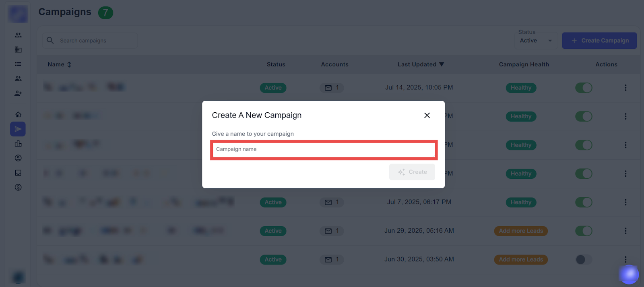Viewport: 644px width, 287px height.
Task: Open actions menu for Jul 7 campaign
Action: [625, 202]
